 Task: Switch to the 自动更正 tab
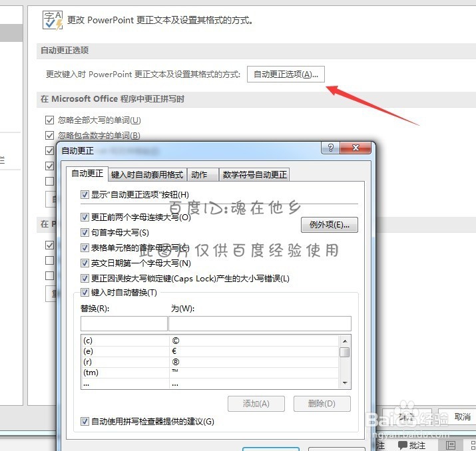coord(87,174)
